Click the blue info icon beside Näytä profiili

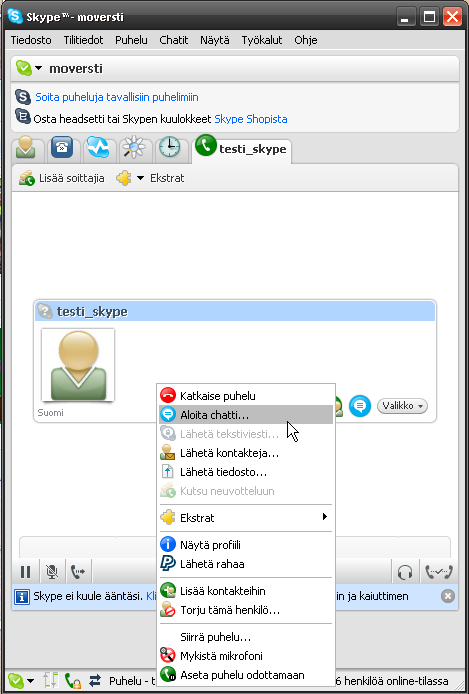tap(168, 544)
